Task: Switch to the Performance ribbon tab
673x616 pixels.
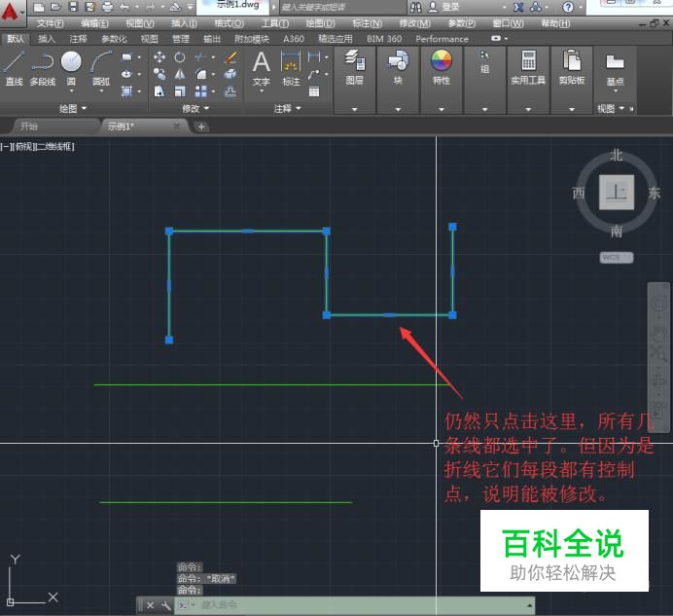Action: coord(442,39)
